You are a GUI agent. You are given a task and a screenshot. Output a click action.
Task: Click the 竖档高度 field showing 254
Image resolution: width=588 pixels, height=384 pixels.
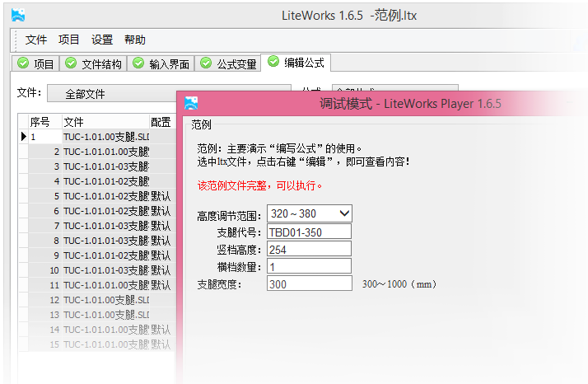click(309, 249)
